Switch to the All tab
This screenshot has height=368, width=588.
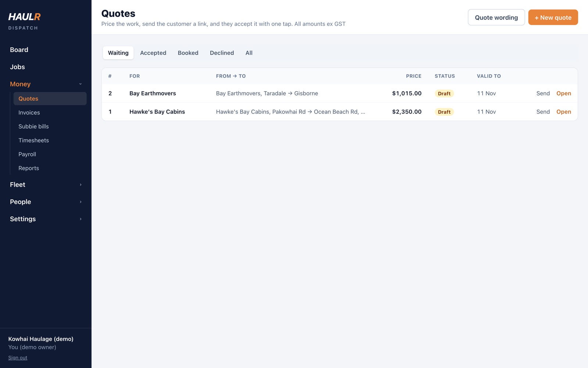[249, 53]
